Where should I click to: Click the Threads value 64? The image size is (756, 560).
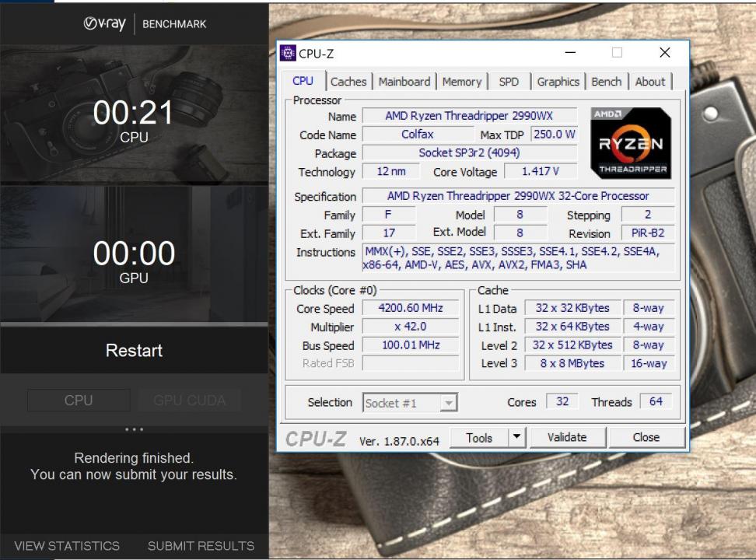656,401
